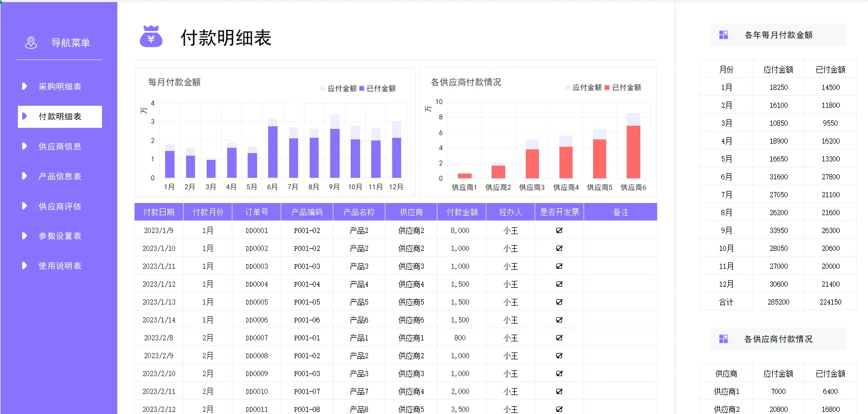
Task: Select the 付款明细表 menu item
Action: 60,116
